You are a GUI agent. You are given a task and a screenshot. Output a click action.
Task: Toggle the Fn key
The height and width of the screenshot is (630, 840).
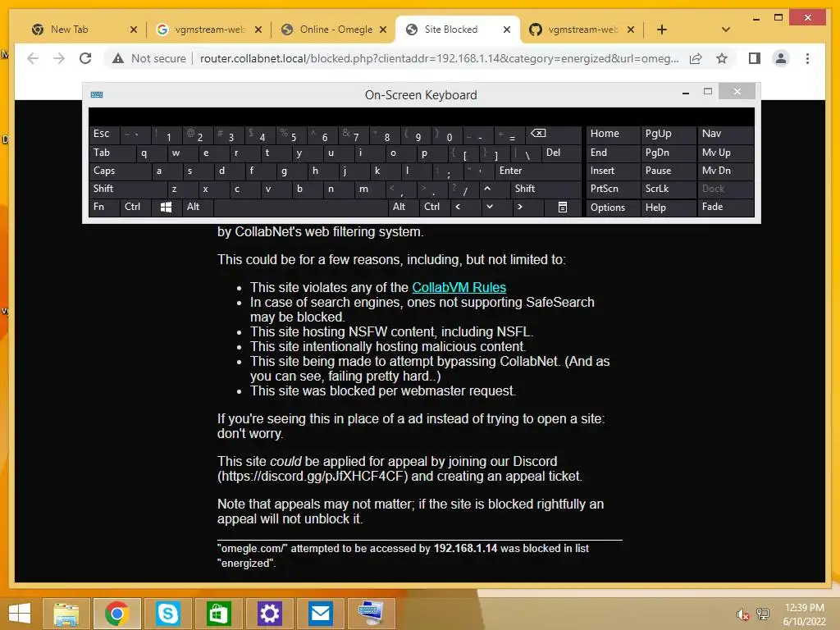point(104,207)
